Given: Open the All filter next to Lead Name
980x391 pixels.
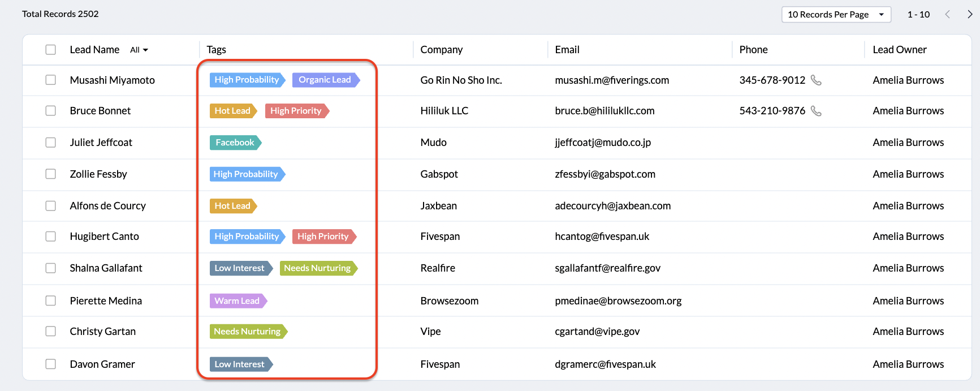Looking at the screenshot, I should point(139,50).
